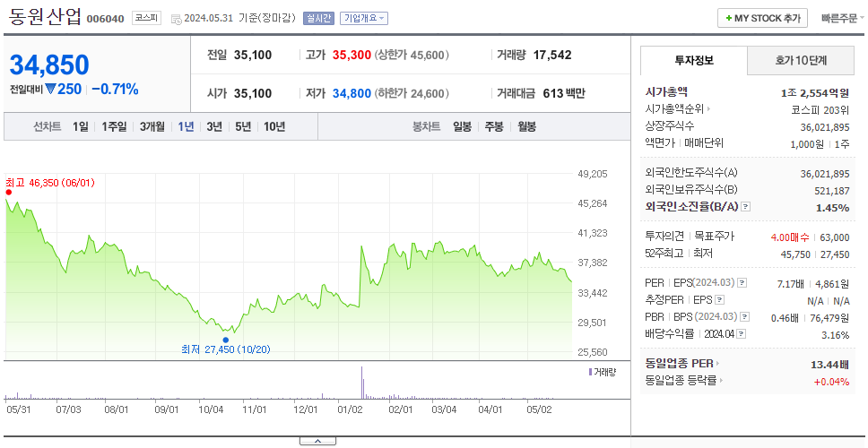Click the 4.00매수 investment opinion
Viewport: 868px width, 448px height.
[x=790, y=237]
